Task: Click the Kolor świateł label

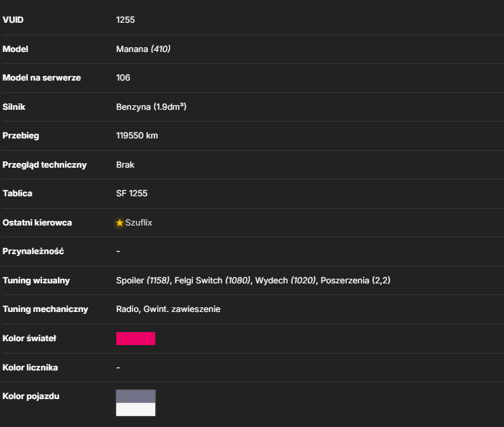Action: 29,338
